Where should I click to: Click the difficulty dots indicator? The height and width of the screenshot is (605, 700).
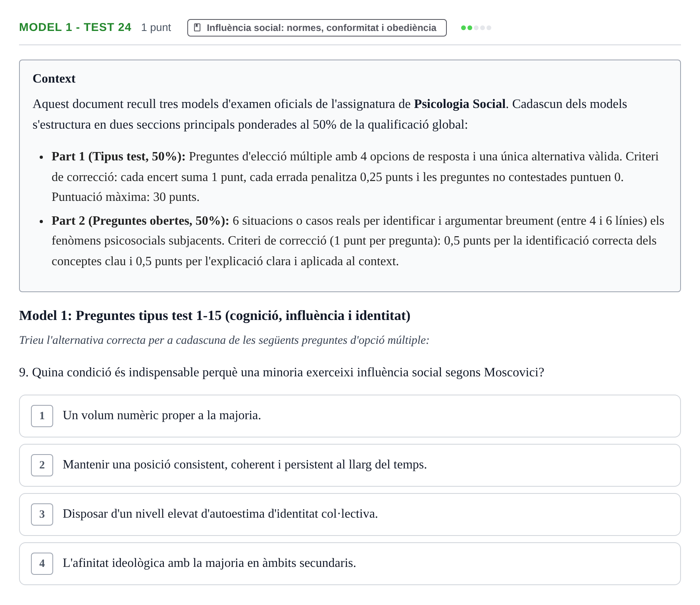(x=476, y=27)
